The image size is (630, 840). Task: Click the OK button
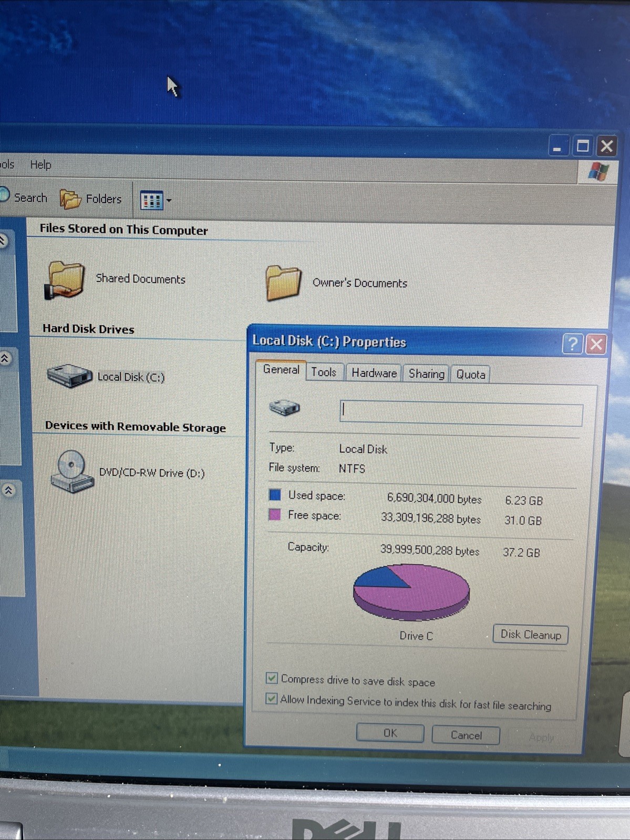pyautogui.click(x=390, y=733)
